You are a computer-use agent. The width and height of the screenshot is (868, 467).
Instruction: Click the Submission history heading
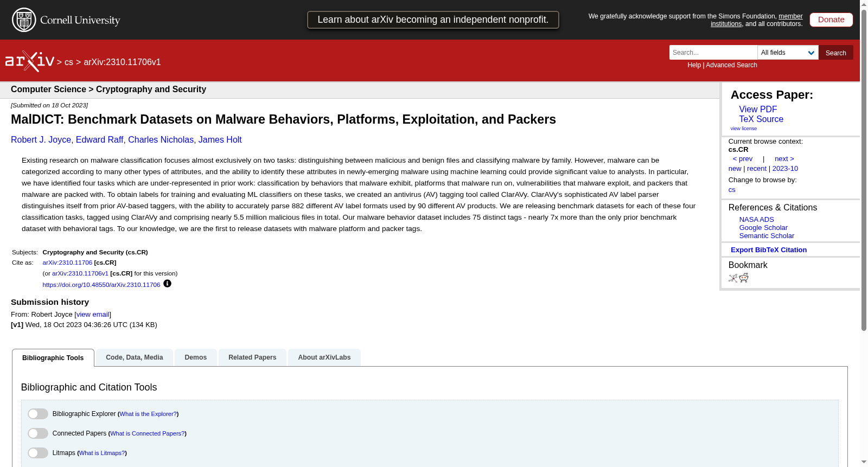[x=50, y=302]
